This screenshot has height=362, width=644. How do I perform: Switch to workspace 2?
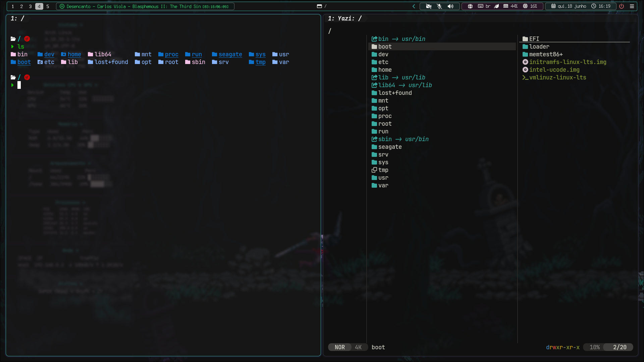click(x=21, y=6)
